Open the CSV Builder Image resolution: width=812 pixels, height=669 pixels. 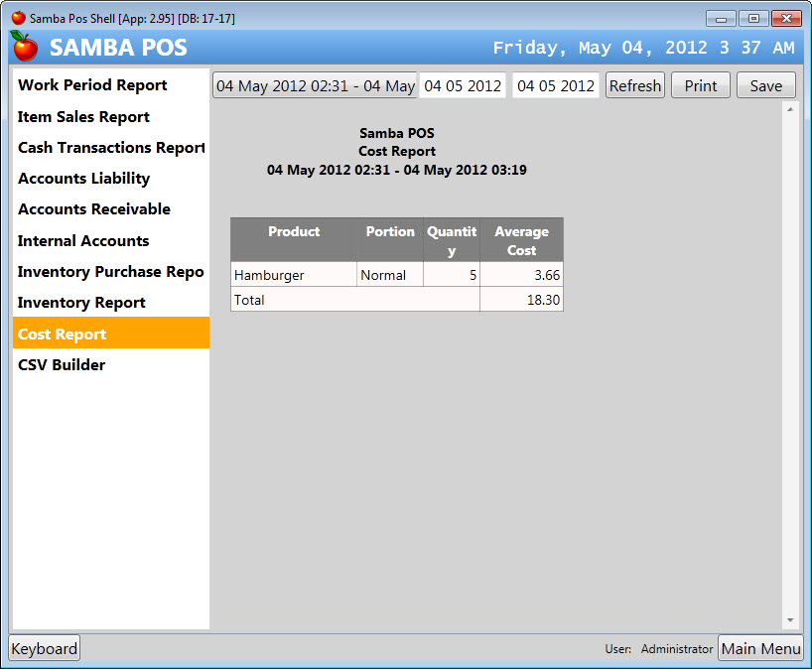click(x=111, y=365)
